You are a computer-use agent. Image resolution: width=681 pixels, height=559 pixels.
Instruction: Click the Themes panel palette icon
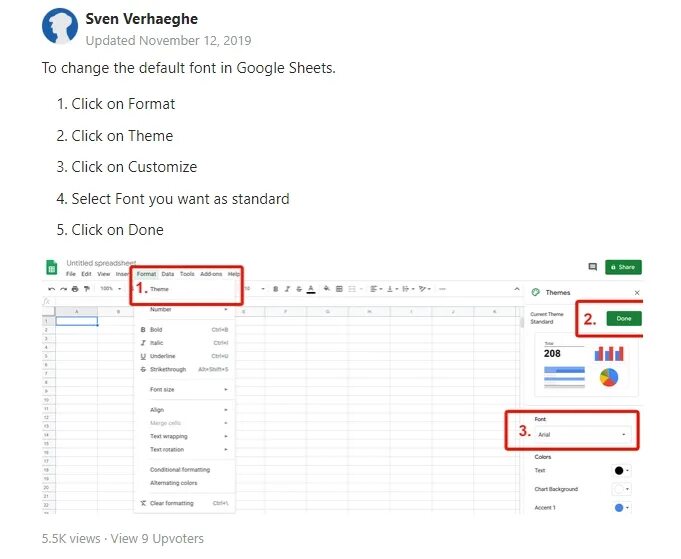(x=536, y=292)
